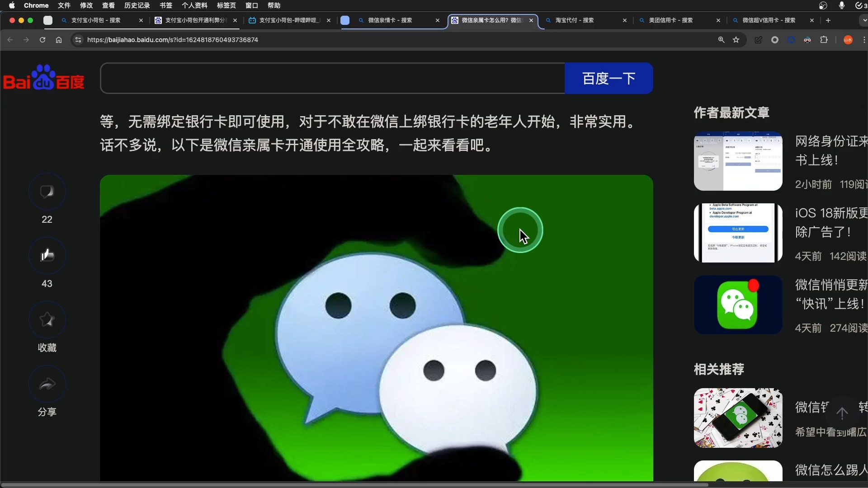Toggle the screen recording circle icon

[x=775, y=40]
